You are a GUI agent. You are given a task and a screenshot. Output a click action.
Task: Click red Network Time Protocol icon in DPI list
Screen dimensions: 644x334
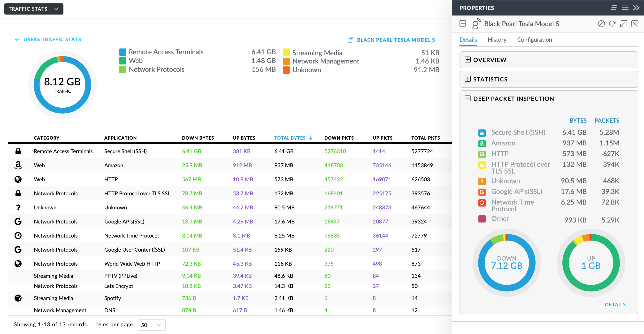click(x=482, y=203)
